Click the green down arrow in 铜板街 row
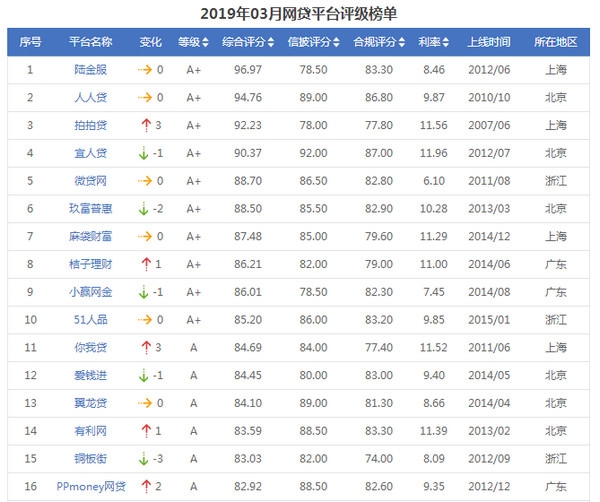This screenshot has height=502, width=600. (x=143, y=458)
